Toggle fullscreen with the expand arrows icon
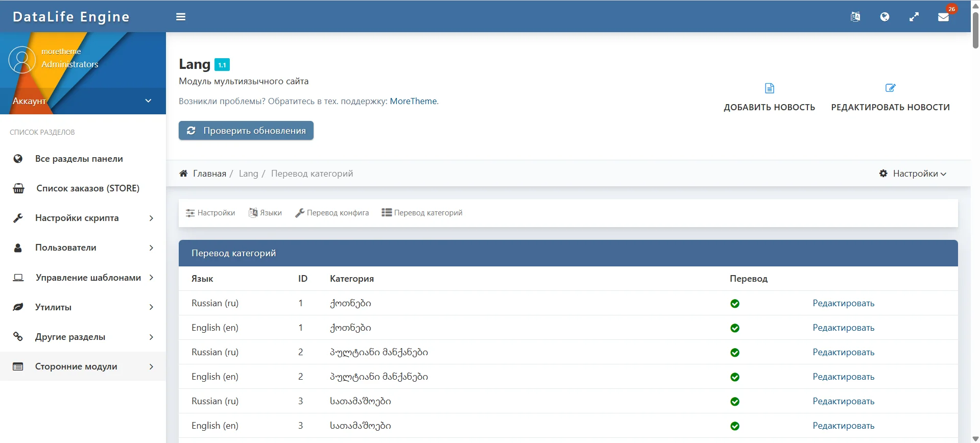Screen dimensions: 980x443 (x=914, y=17)
